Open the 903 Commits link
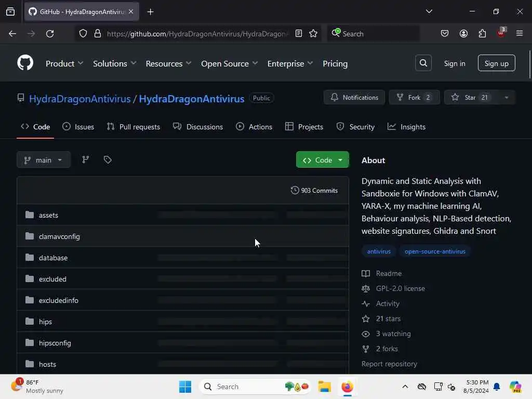This screenshot has width=532, height=399. (x=314, y=190)
